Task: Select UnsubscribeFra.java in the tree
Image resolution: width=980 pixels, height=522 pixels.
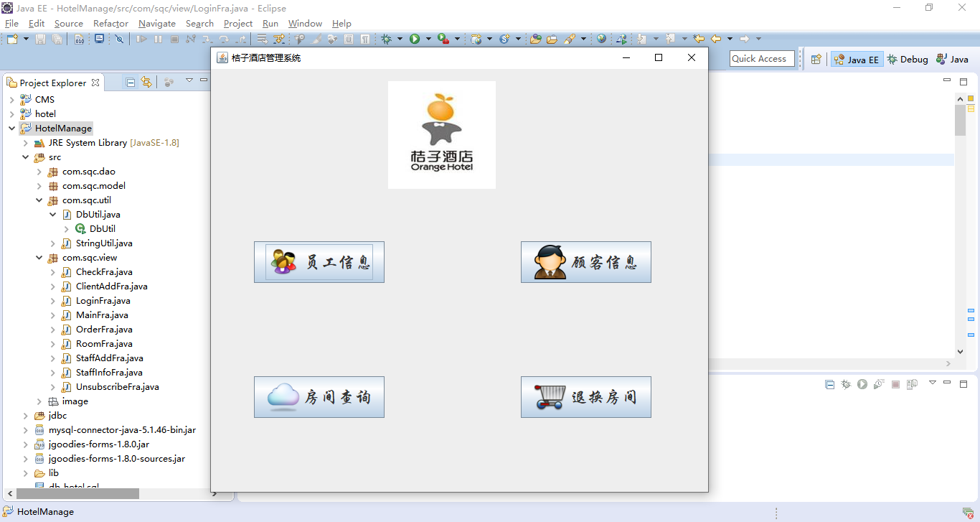Action: tap(117, 387)
